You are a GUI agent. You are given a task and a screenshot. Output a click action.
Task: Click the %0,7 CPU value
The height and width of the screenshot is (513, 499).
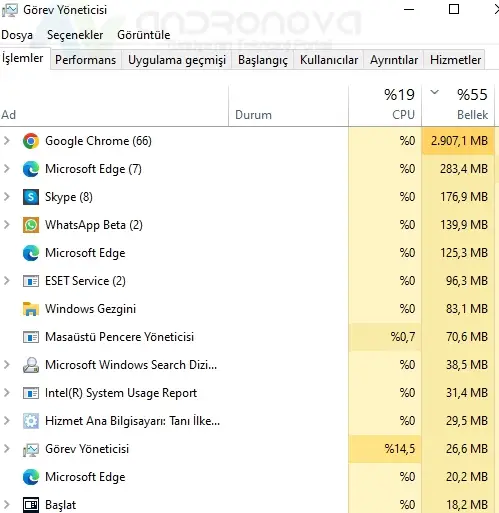tap(403, 337)
